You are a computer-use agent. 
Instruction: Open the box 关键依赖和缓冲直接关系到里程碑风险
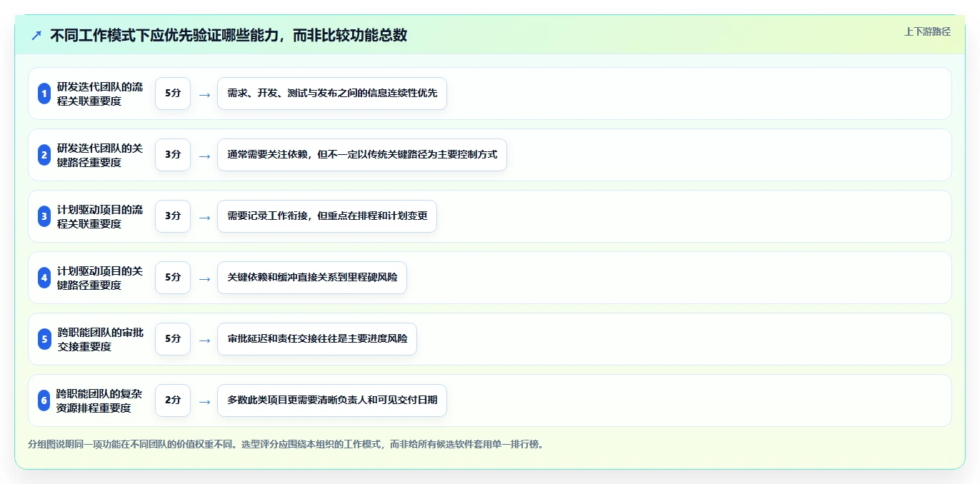[312, 278]
